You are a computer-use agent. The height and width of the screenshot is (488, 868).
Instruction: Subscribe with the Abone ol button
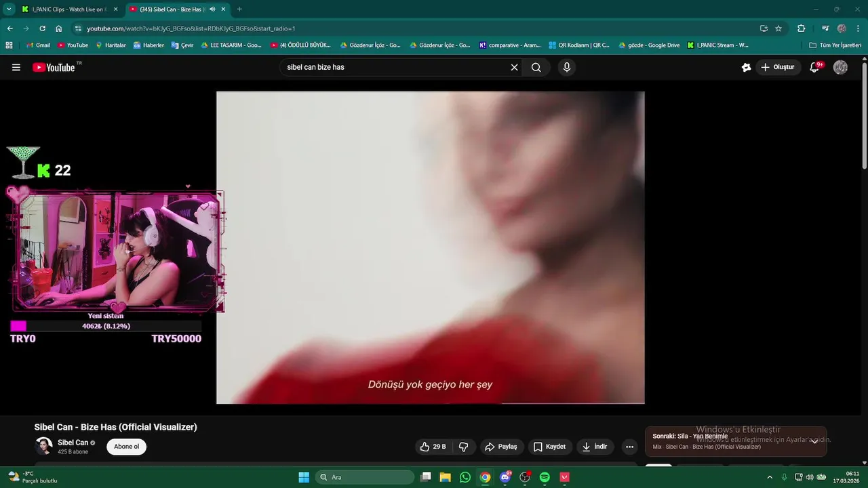(x=126, y=447)
